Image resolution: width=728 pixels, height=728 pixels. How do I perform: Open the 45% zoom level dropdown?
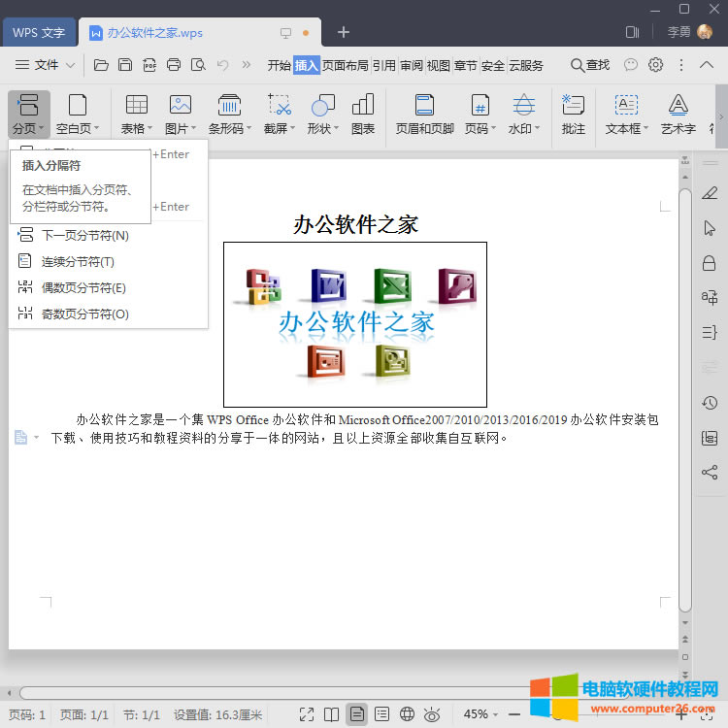click(x=496, y=714)
